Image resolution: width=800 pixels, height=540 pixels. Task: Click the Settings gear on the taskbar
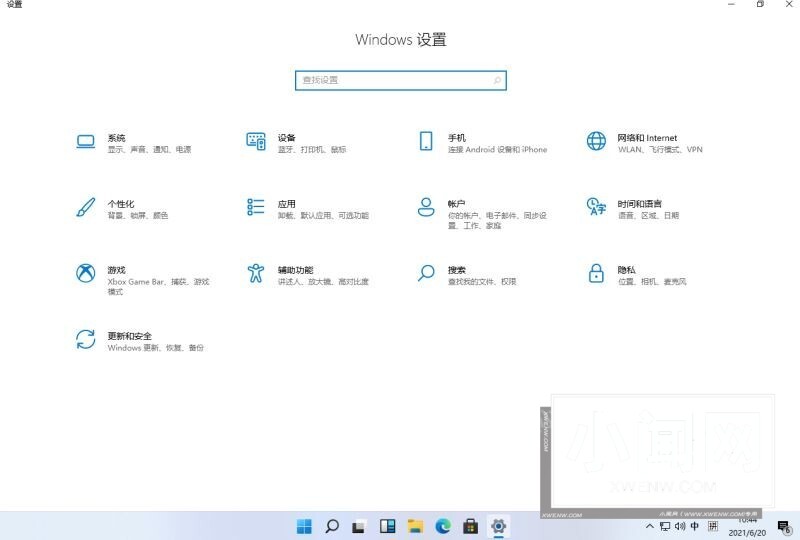point(498,526)
